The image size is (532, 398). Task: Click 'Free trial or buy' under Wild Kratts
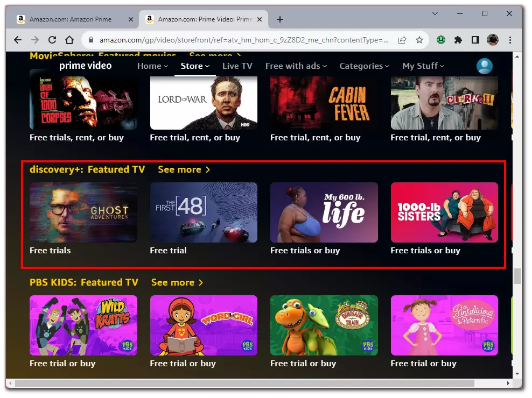62,364
